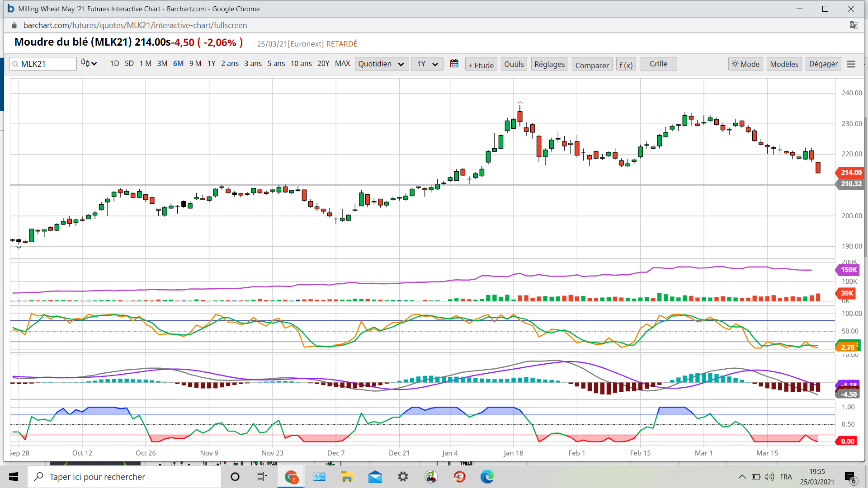Click the Comparer button

point(592,64)
